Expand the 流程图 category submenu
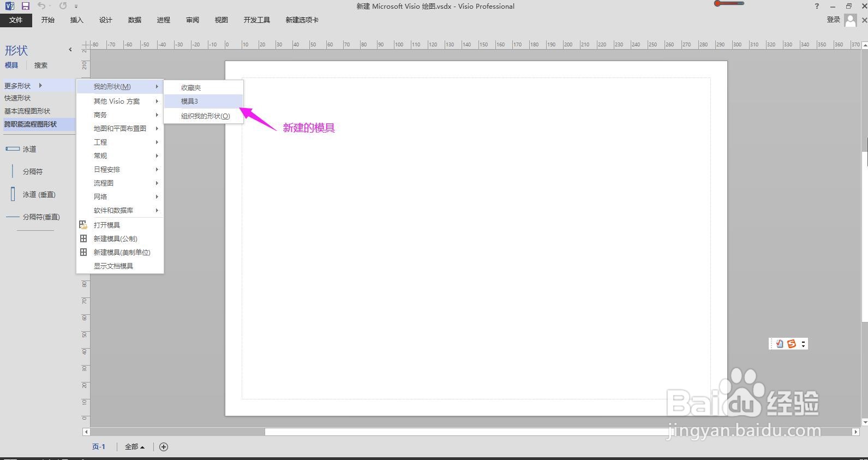This screenshot has height=460, width=868. pos(120,183)
